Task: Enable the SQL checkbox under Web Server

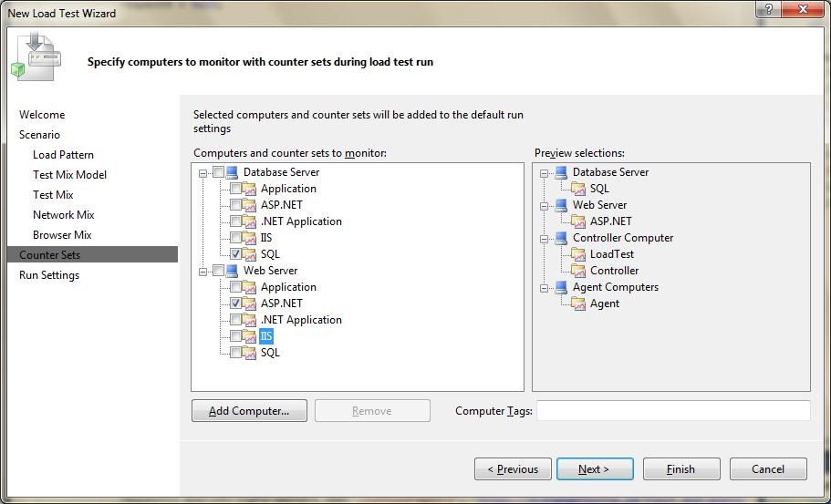Action: tap(236, 353)
